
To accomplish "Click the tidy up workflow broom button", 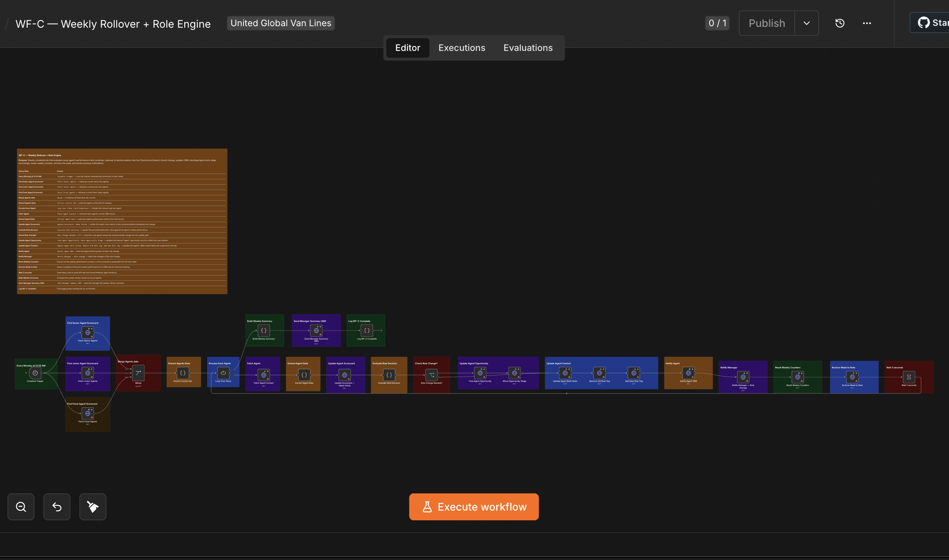I will click(93, 506).
